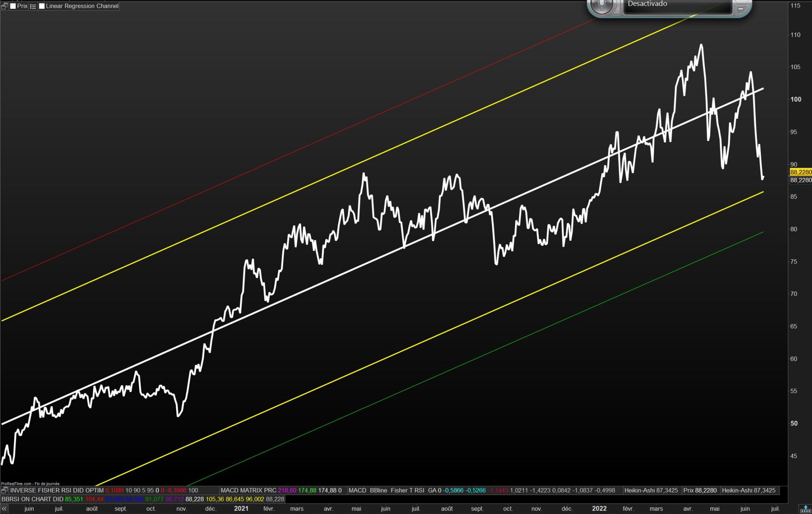
Task: Toggle the Prix color checkbox
Action: point(13,6)
